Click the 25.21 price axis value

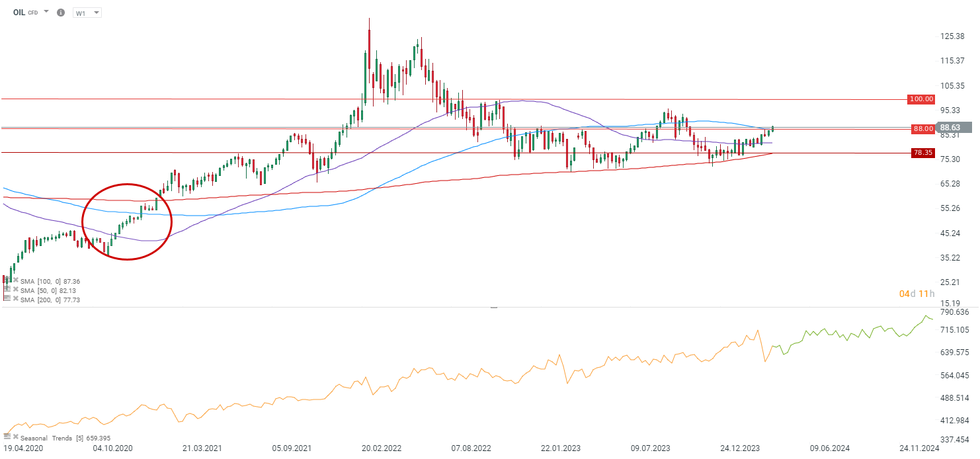click(950, 282)
